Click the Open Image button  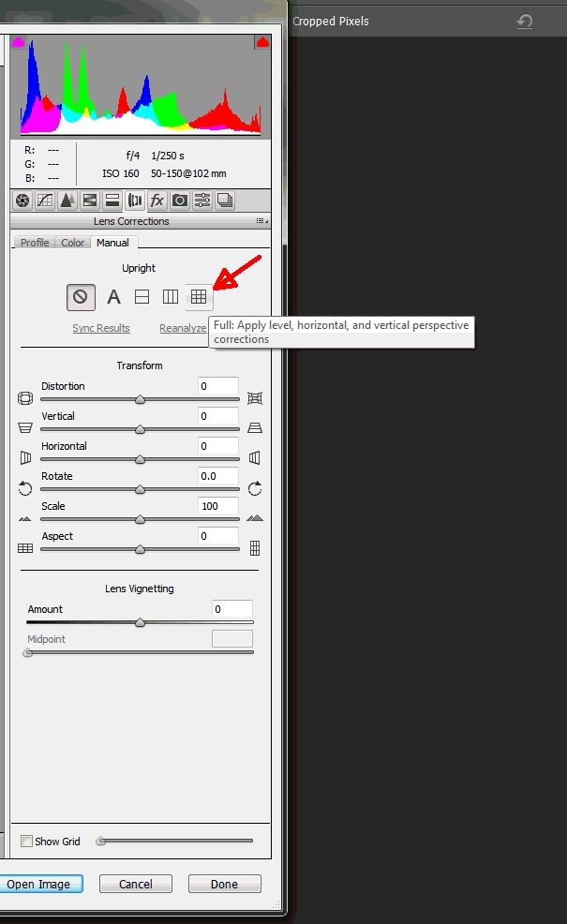click(39, 884)
